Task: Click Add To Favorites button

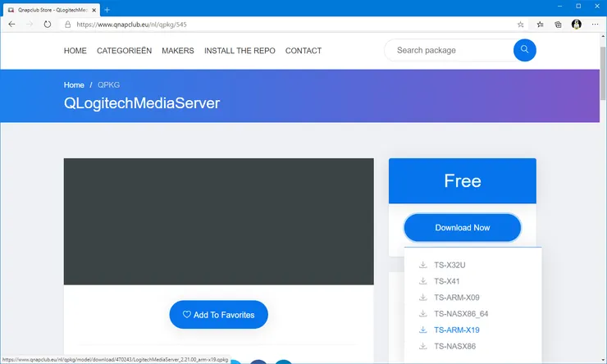Action: [218, 315]
